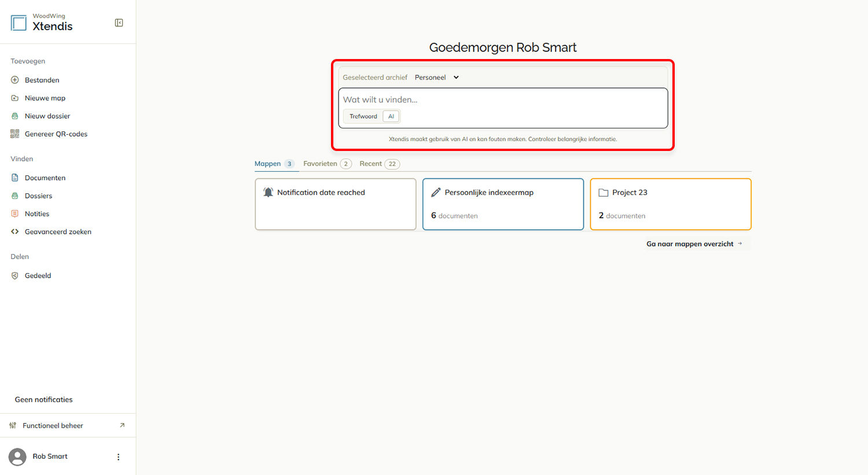868x475 pixels.
Task: Click the sliders icon beside Functioneel beheer
Action: [13, 425]
